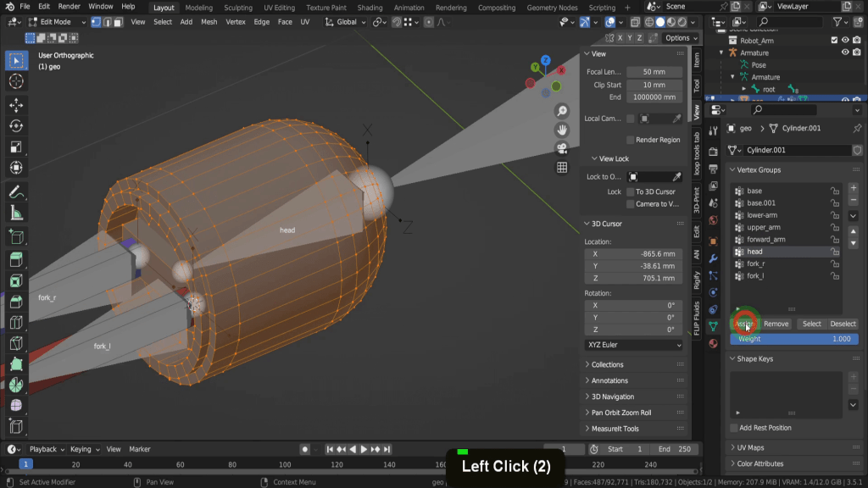Click the Remove vertex group button
Image resolution: width=868 pixels, height=488 pixels.
coord(776,324)
